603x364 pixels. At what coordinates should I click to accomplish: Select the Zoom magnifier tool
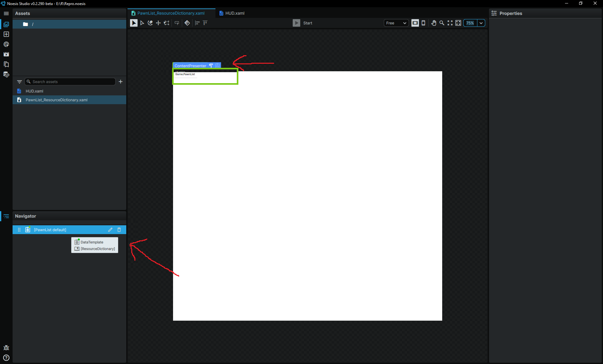(442, 23)
